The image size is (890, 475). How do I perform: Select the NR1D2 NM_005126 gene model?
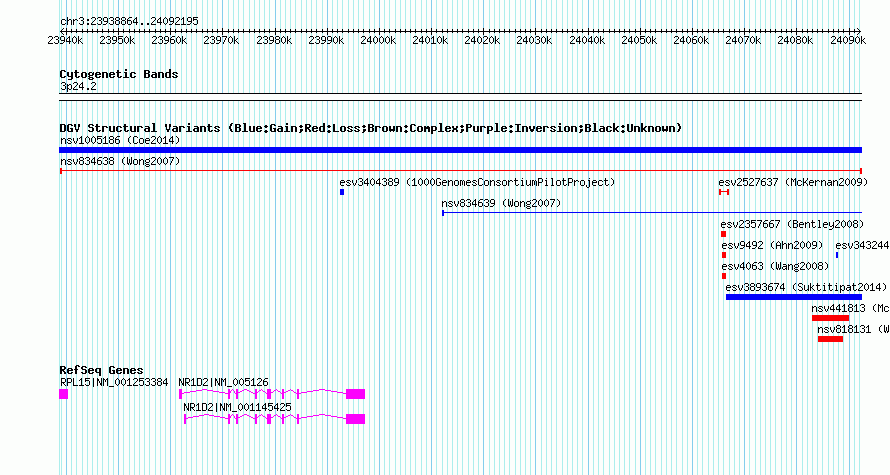pos(272,394)
